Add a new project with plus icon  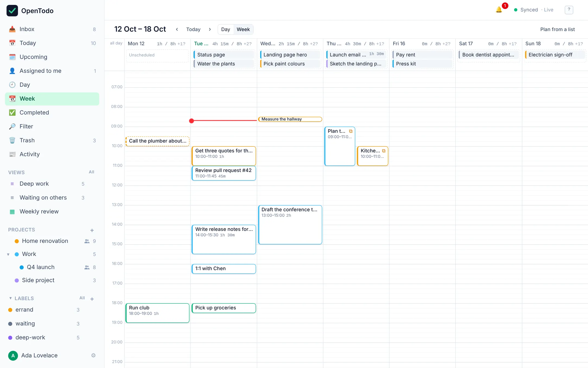tap(92, 230)
